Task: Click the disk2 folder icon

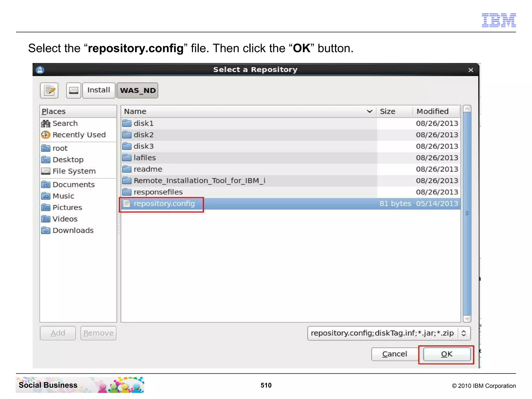Action: pos(127,135)
